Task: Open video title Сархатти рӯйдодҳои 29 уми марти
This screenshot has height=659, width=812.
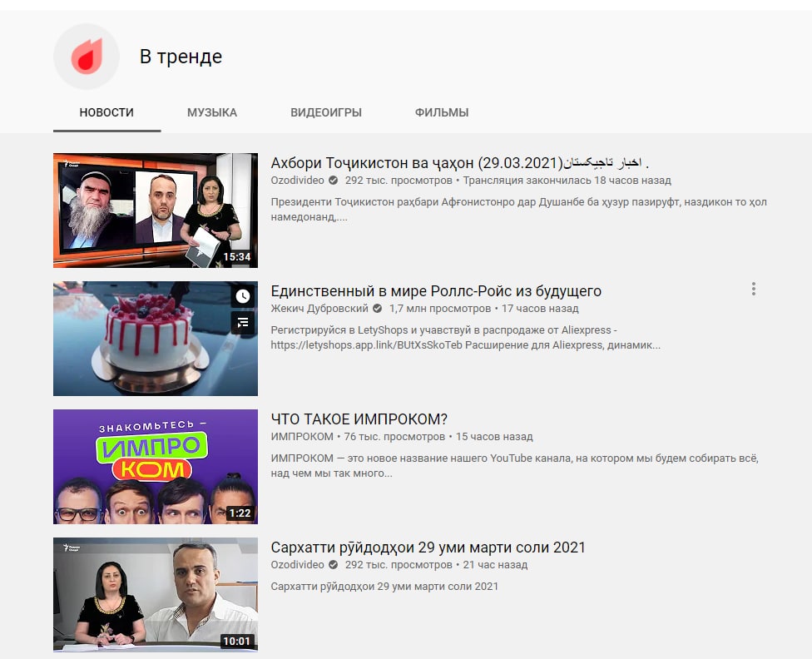Action: point(428,548)
